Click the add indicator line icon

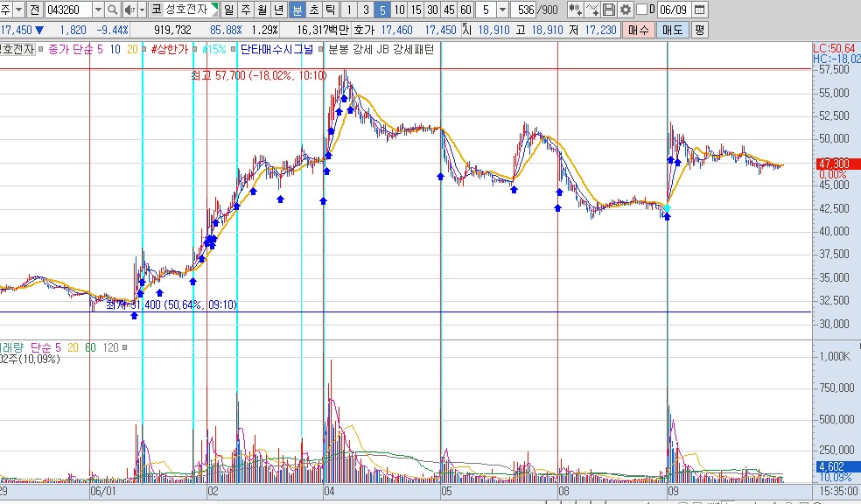[591, 10]
